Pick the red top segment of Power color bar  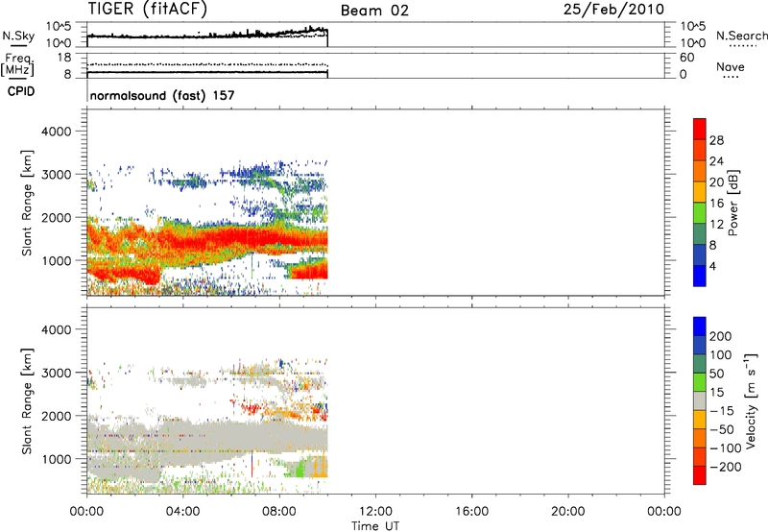[x=700, y=129]
